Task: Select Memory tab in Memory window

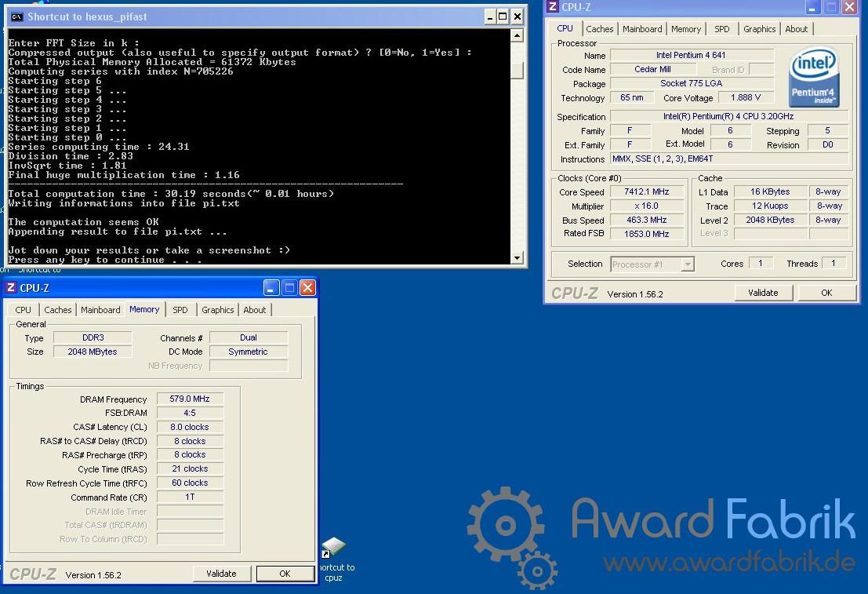Action: pos(144,309)
